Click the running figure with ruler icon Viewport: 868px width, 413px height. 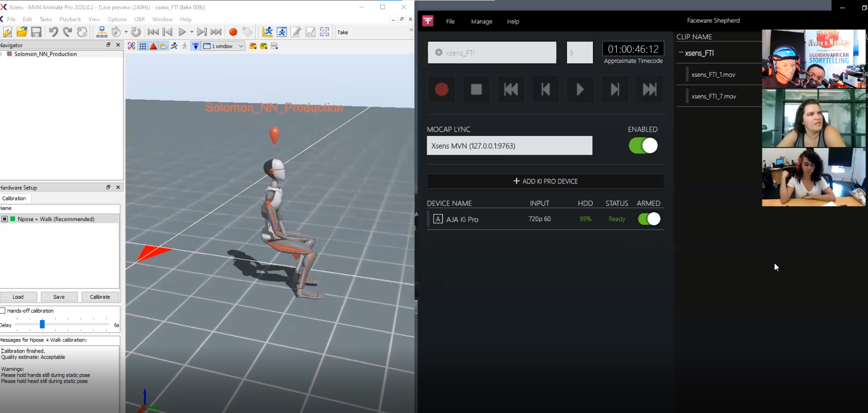pos(267,32)
